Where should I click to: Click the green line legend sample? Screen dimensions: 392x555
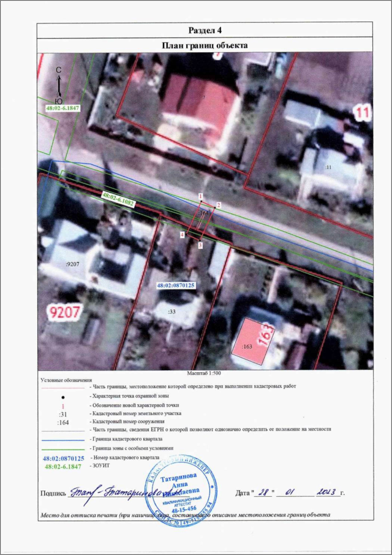(x=62, y=449)
